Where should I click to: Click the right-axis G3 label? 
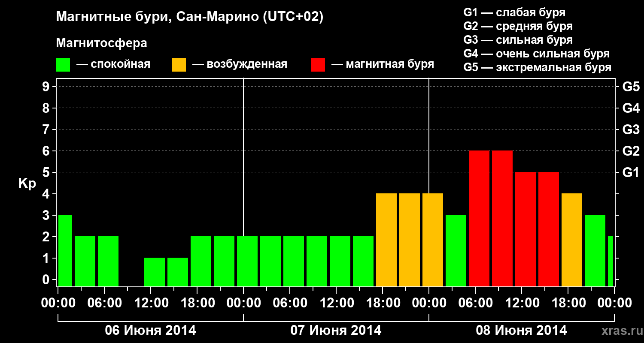point(631,129)
